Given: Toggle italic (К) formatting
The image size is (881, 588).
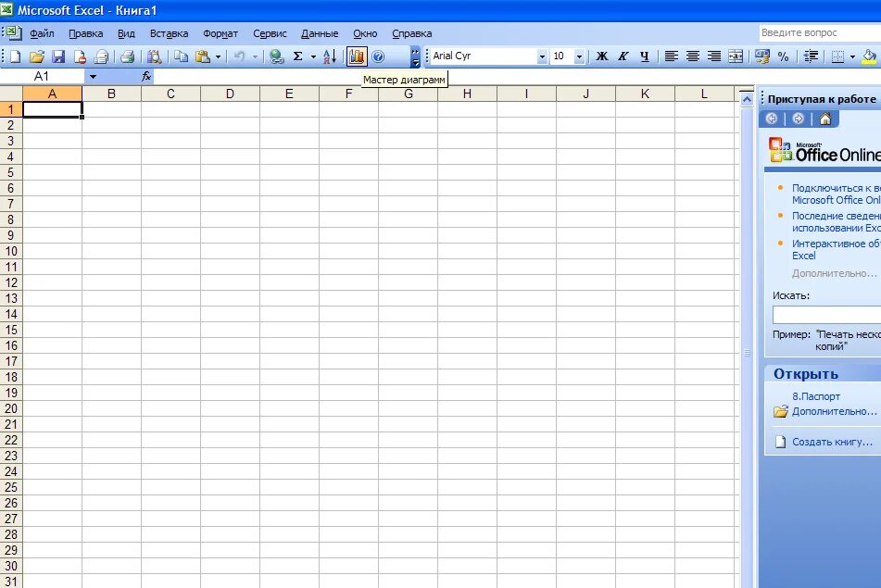Looking at the screenshot, I should tap(623, 56).
